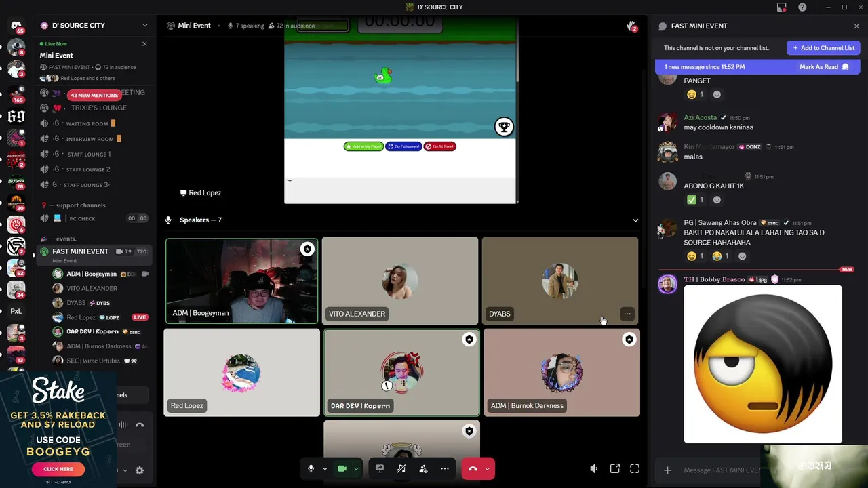Open options menu on DYABS tile

pyautogui.click(x=627, y=314)
